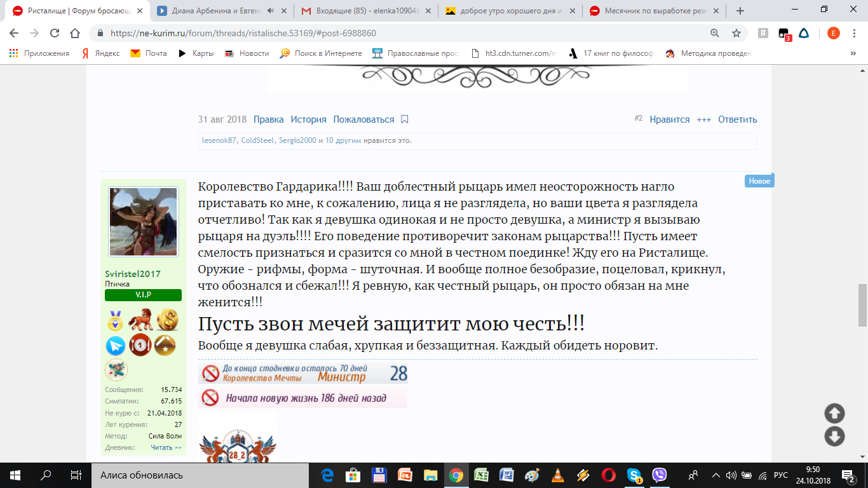This screenshot has width=868, height=488.
Task: Open VLC media player from taskbar
Action: pyautogui.click(x=558, y=475)
